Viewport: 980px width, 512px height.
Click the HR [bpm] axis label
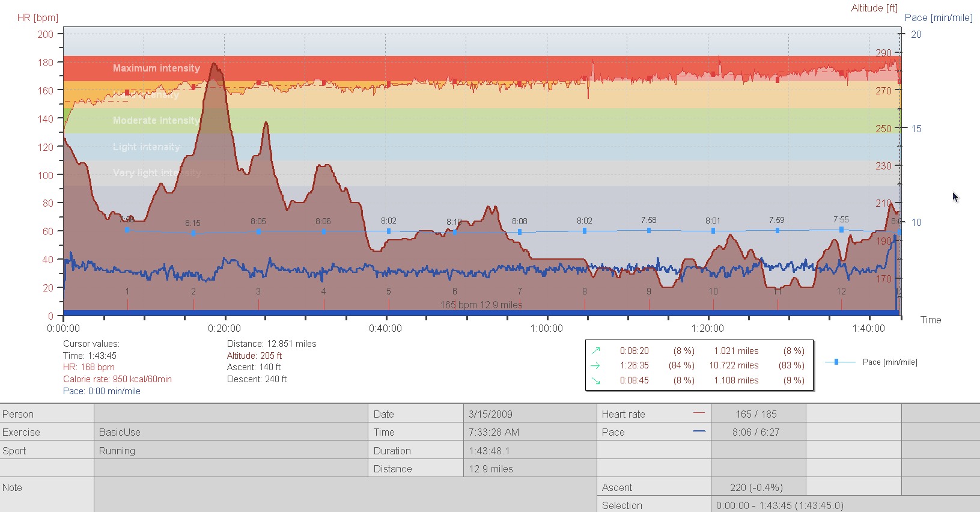(x=37, y=17)
